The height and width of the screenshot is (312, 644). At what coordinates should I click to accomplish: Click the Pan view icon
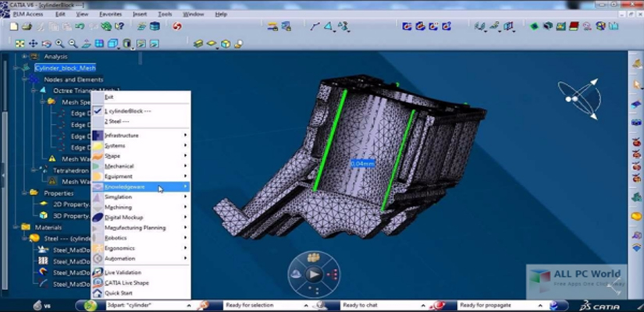[34, 44]
